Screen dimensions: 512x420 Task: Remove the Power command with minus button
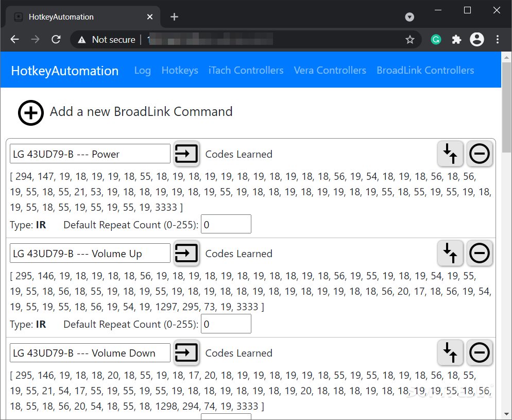(x=480, y=154)
